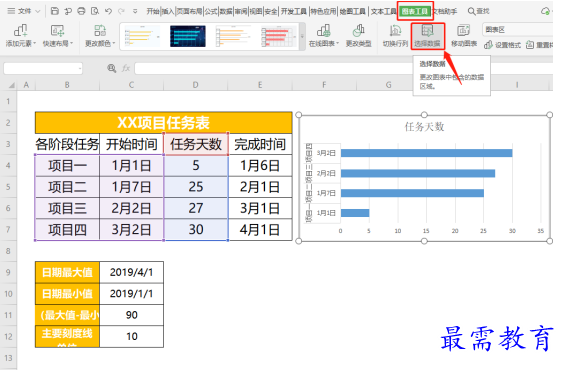This screenshot has width=562, height=370.
Task: Select the 1月1日 bar in chart
Action: (355, 213)
